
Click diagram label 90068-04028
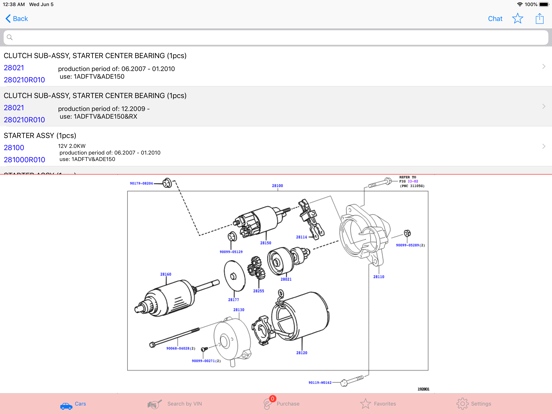181,348
